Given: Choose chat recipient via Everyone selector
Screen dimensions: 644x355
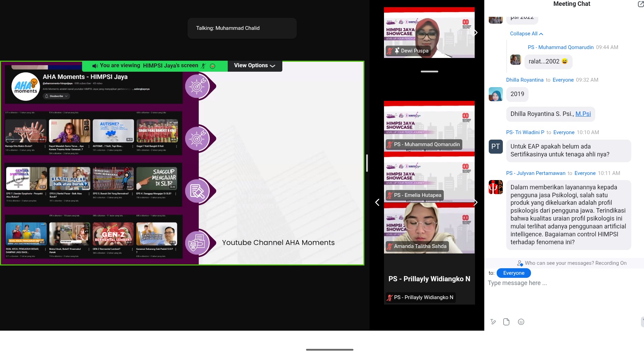Looking at the screenshot, I should click(514, 273).
